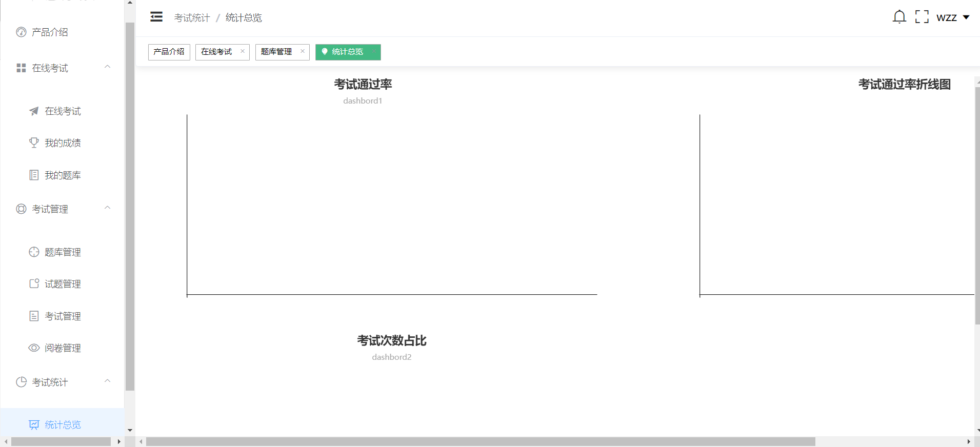Click the 产品介绍 sidebar icon
Image resolution: width=980 pixels, height=447 pixels.
coord(21,32)
